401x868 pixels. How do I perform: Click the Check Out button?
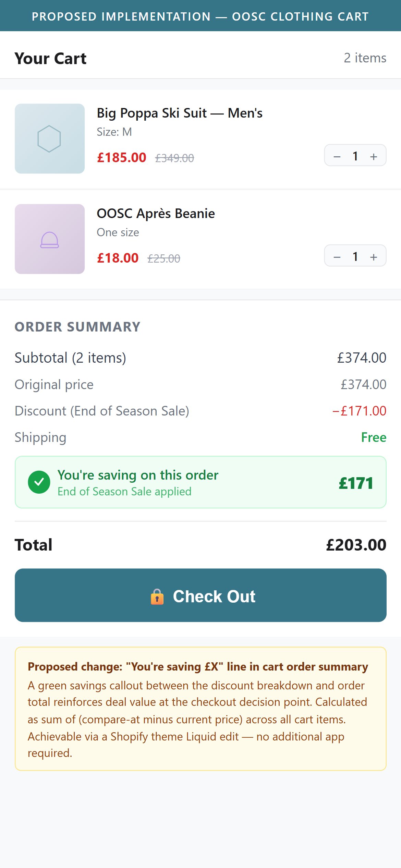tap(200, 595)
